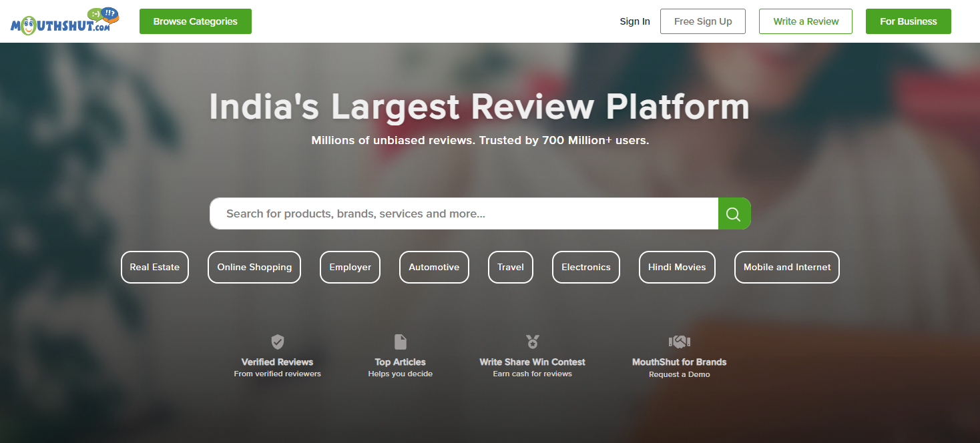Screen dimensions: 980x443
Task: Click the MouthShut for Brands handshake icon
Action: pos(679,342)
